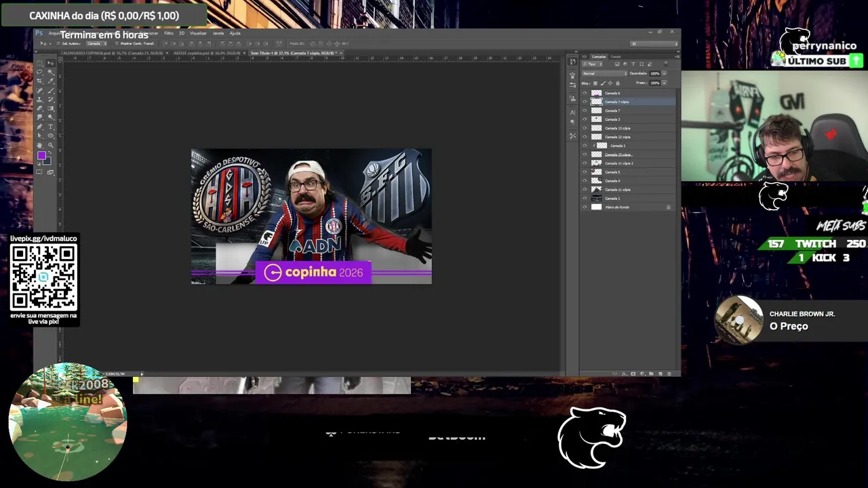Open Visualizar menu
Image resolution: width=868 pixels, height=488 pixels.
coord(199,33)
